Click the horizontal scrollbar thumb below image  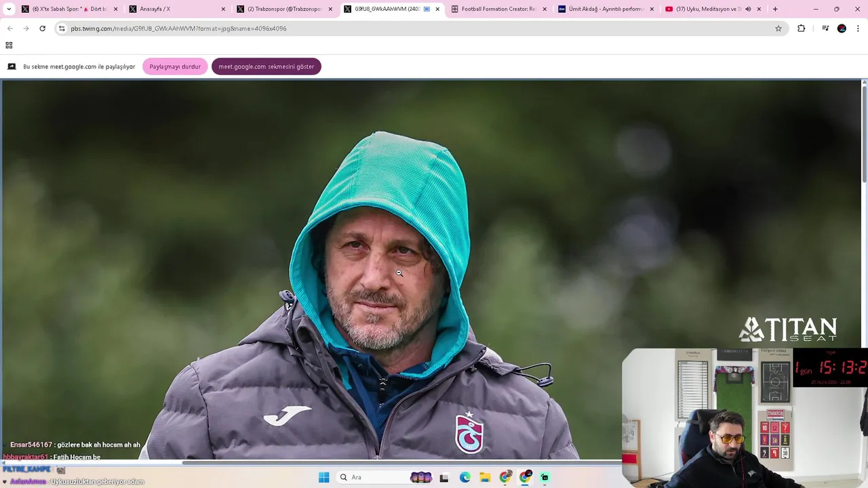401,463
